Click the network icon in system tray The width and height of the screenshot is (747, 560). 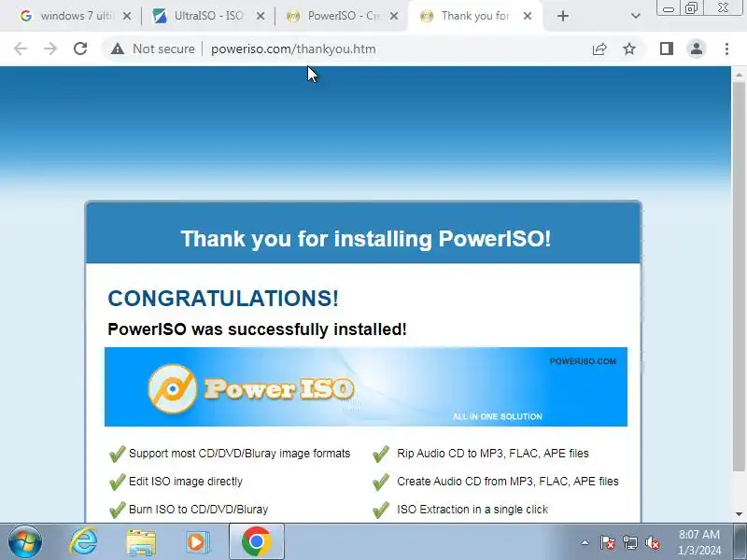[629, 542]
